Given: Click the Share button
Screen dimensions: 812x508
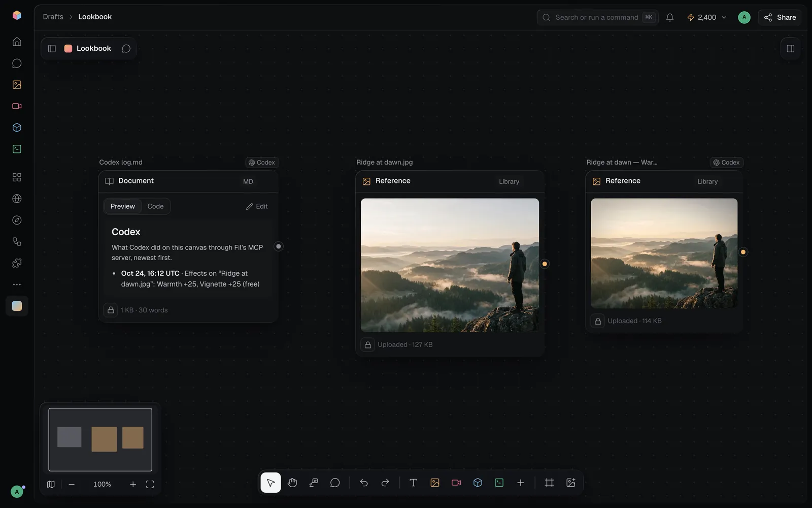Looking at the screenshot, I should (780, 17).
